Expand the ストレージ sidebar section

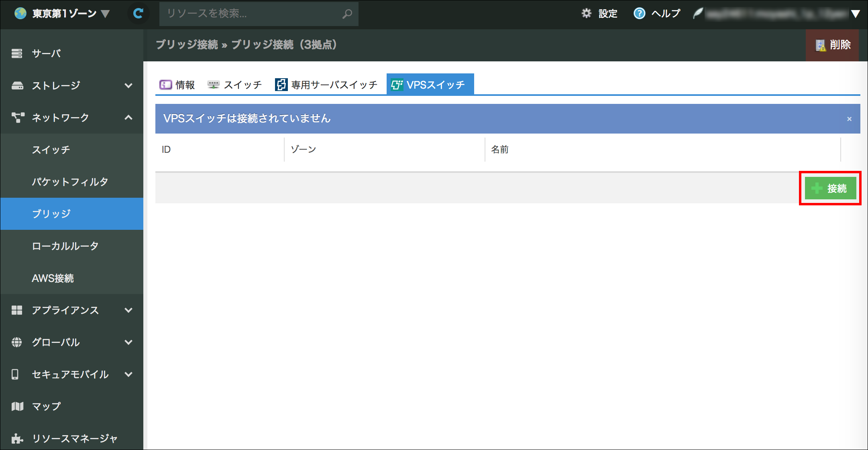pyautogui.click(x=128, y=85)
